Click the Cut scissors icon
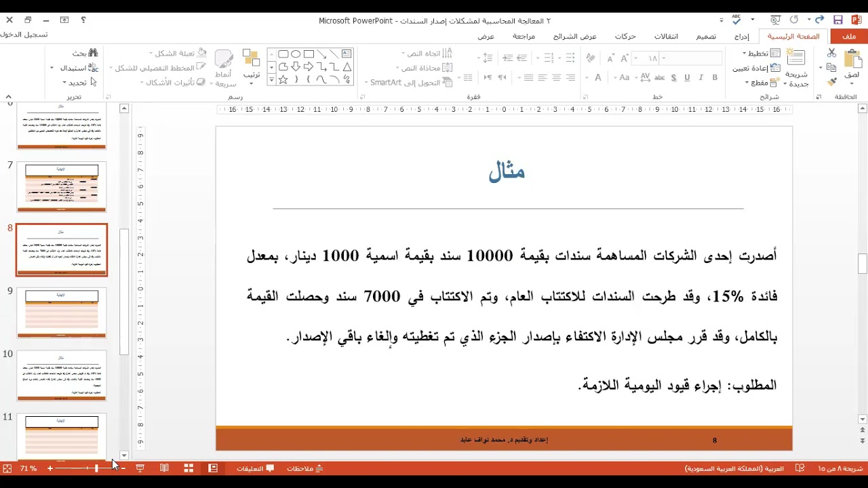Viewport: 868px width, 488px height. 832,53
